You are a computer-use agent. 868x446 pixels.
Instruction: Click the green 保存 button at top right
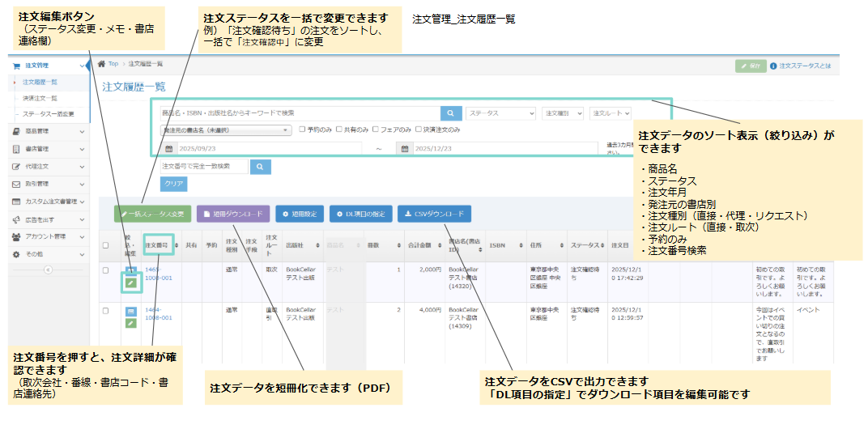(x=751, y=66)
